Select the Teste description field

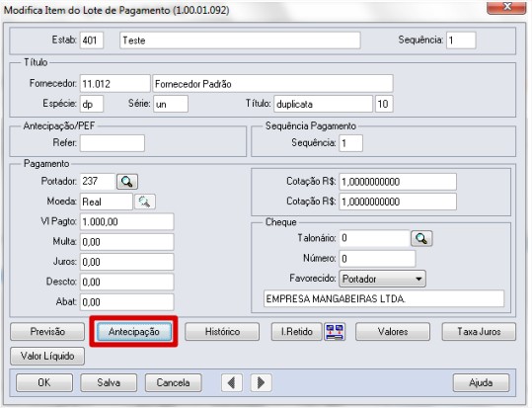tap(240, 41)
